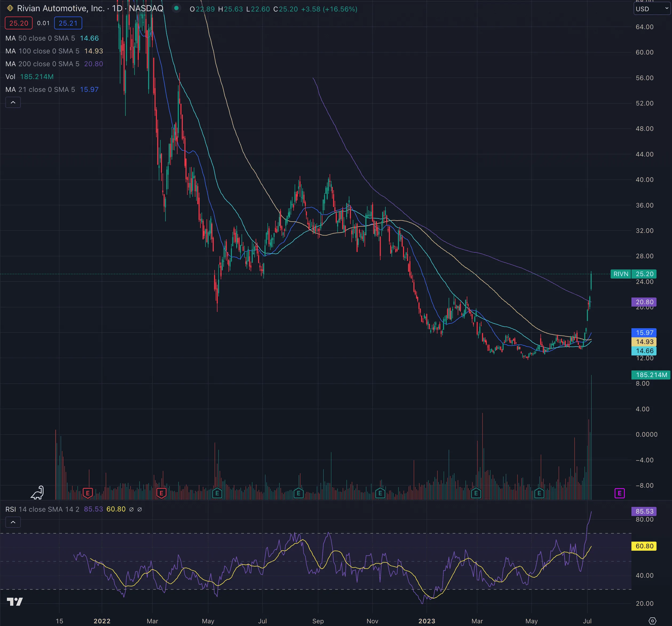Click the close value C25.20

click(286, 9)
